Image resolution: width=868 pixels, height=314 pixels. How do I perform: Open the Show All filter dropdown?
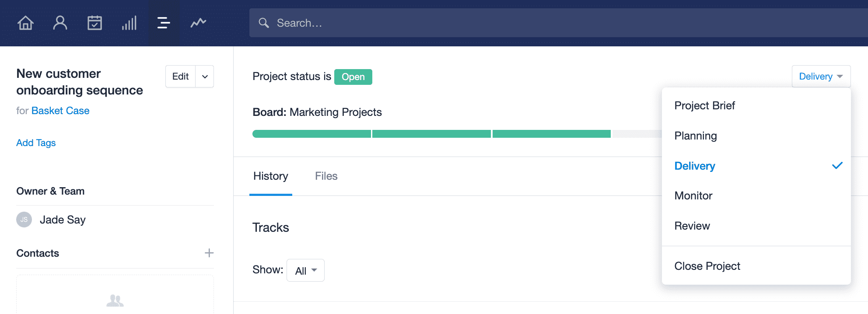(x=305, y=270)
